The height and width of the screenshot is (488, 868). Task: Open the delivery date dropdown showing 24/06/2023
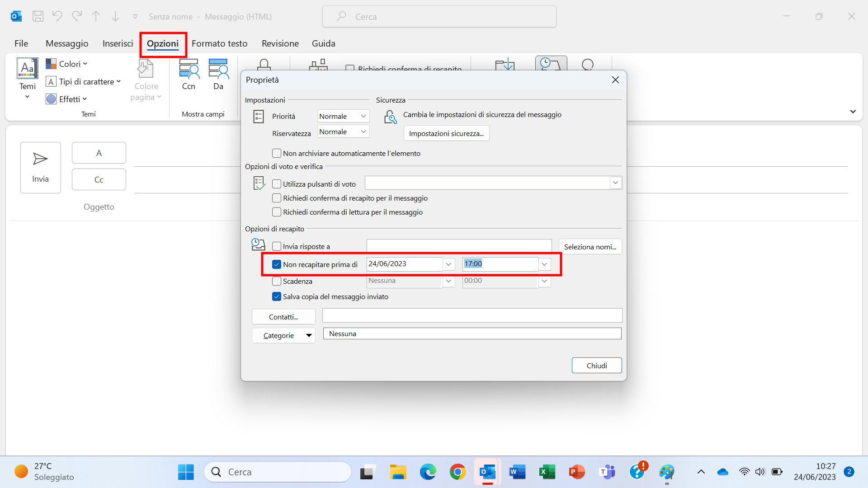[x=448, y=264]
